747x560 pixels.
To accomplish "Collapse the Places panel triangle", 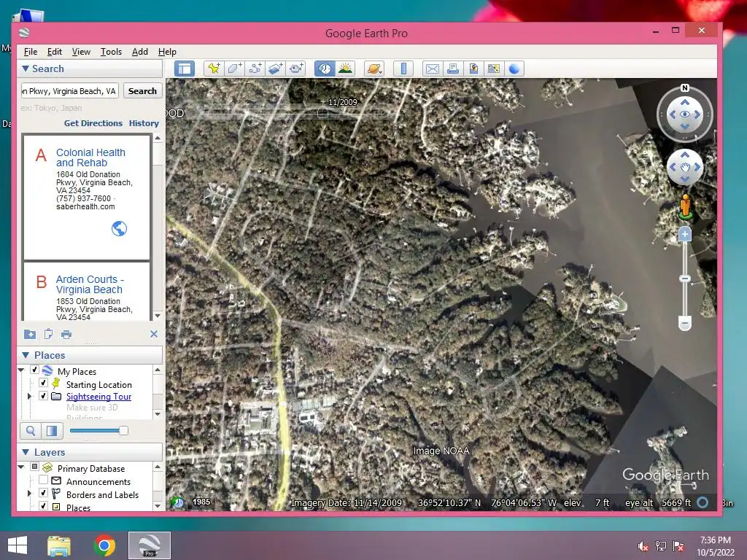I will (x=26, y=355).
